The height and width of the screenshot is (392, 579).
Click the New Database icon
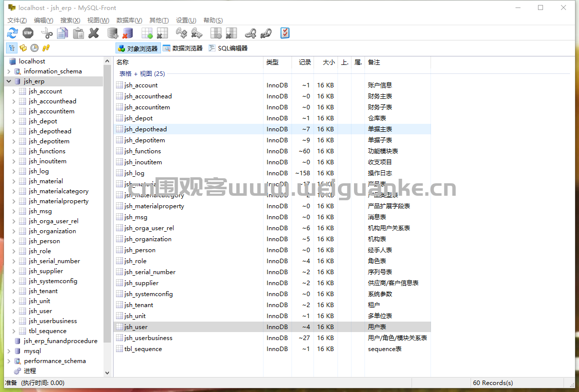coord(112,33)
